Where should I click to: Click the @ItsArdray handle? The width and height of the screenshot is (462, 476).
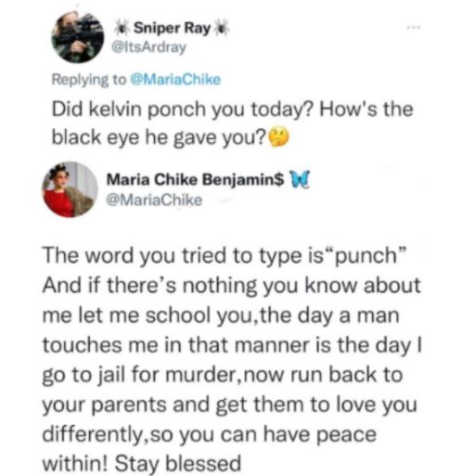pyautogui.click(x=148, y=47)
